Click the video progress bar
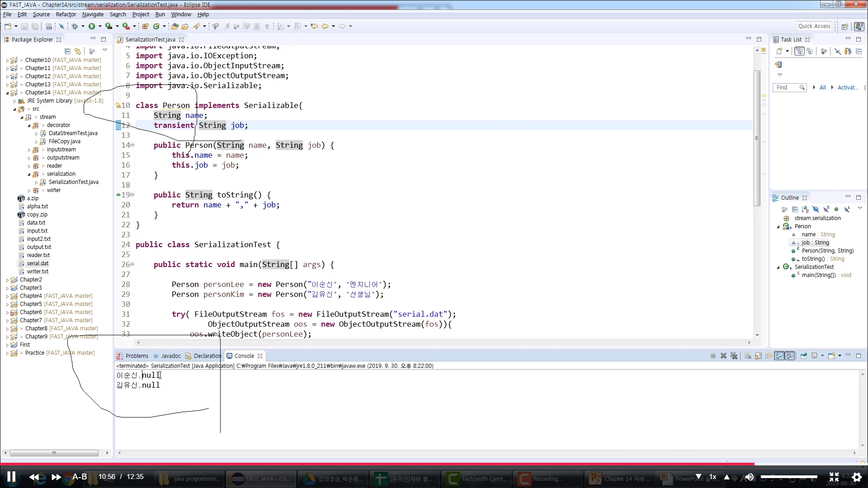 coord(434,464)
